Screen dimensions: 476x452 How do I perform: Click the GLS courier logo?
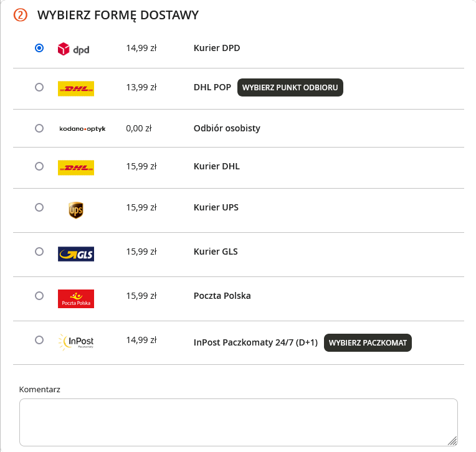(76, 254)
